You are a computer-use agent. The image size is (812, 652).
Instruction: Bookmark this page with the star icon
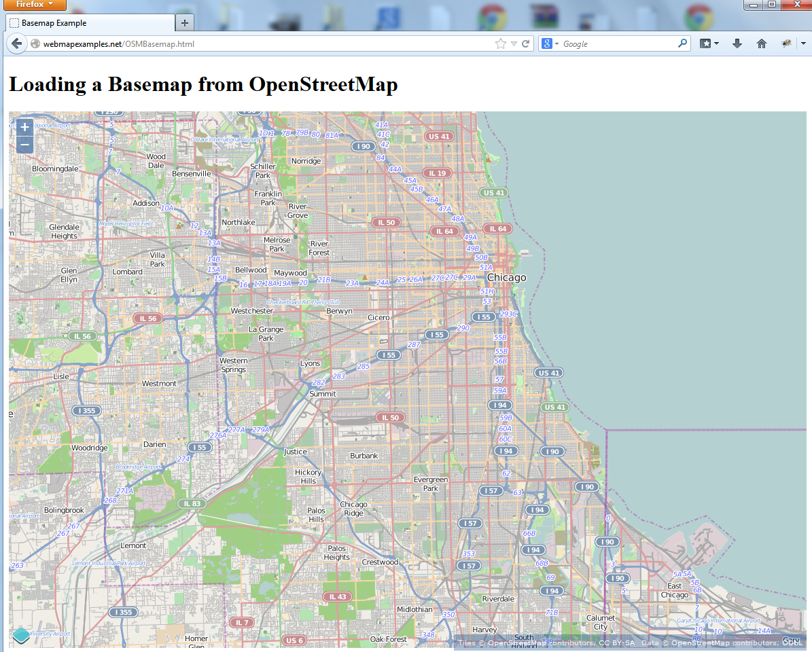(x=499, y=43)
